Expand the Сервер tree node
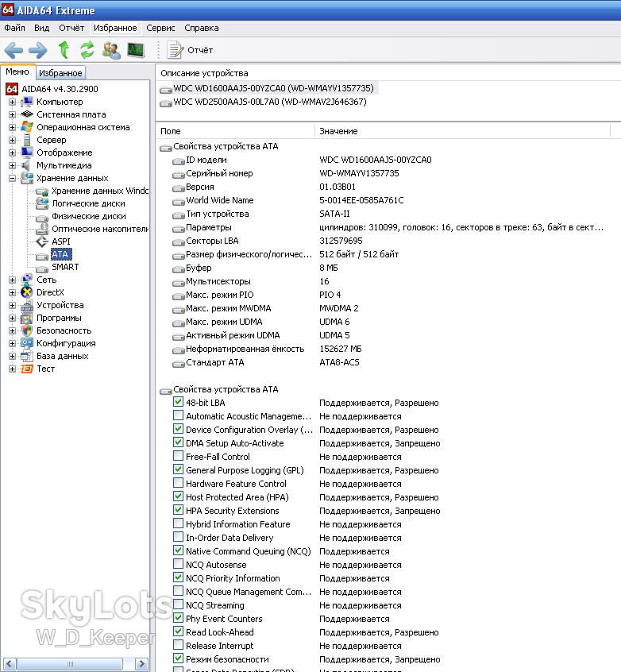This screenshot has width=621, height=672. click(x=12, y=140)
